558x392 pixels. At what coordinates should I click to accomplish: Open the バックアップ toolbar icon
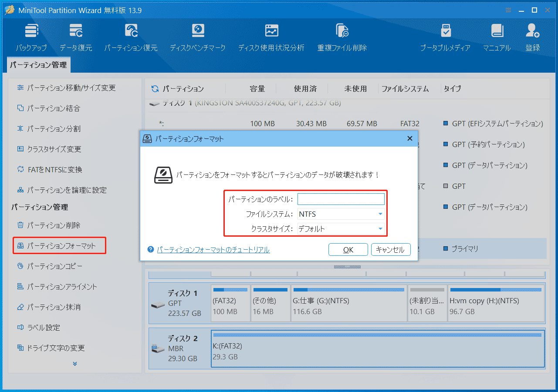31,38
